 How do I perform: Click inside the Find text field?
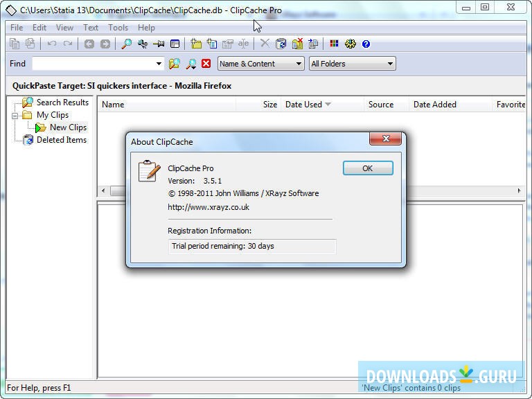tap(94, 64)
